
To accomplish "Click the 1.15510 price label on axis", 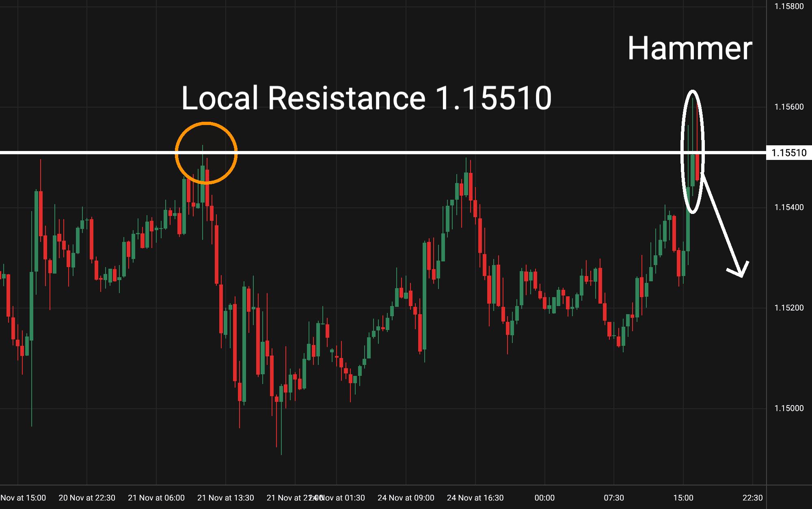I will point(788,153).
